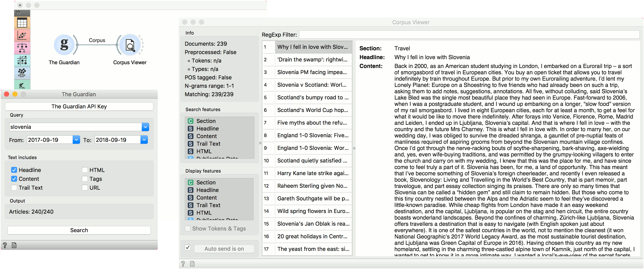Select the Unsupervised cluster category icon
644x269 pixels.
(x=22, y=73)
